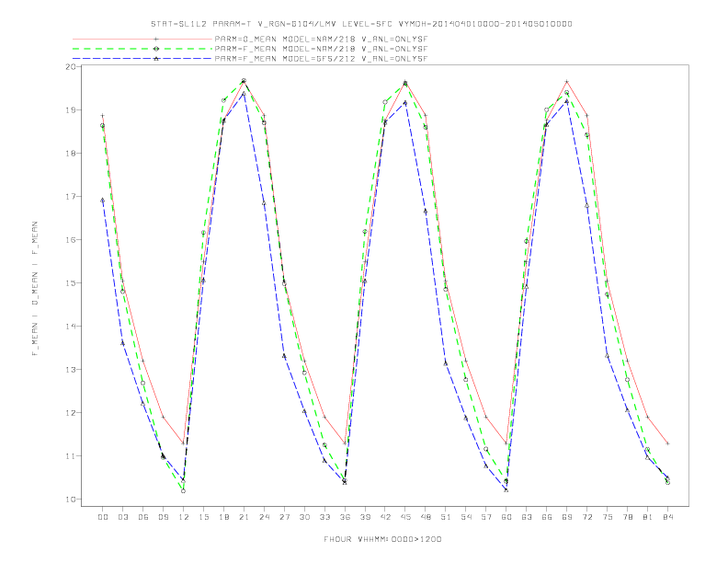This screenshot has width=728, height=563.
Task: Click the vertical y-axis title F_MEAN | O_MEAN | F_MEAN
Action: coord(35,289)
